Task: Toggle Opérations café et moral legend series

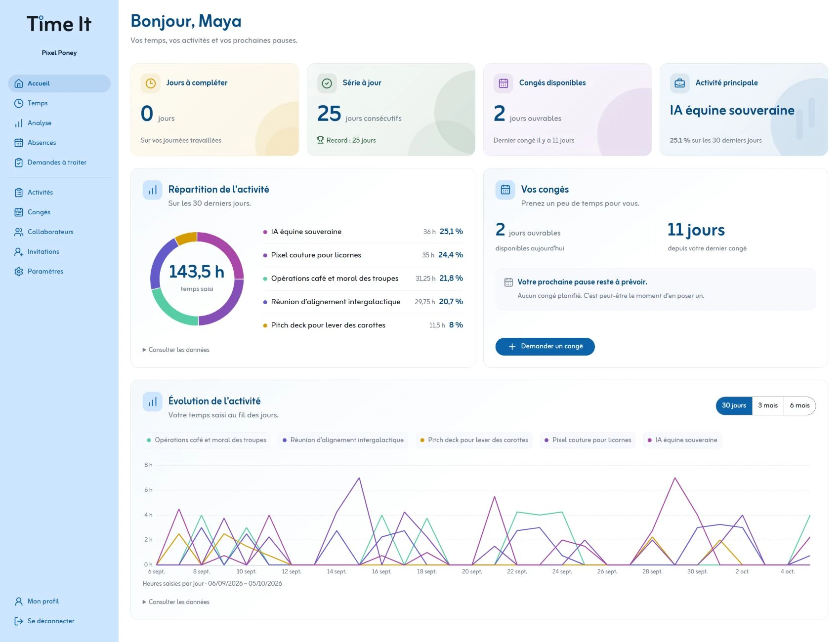Action: (206, 440)
